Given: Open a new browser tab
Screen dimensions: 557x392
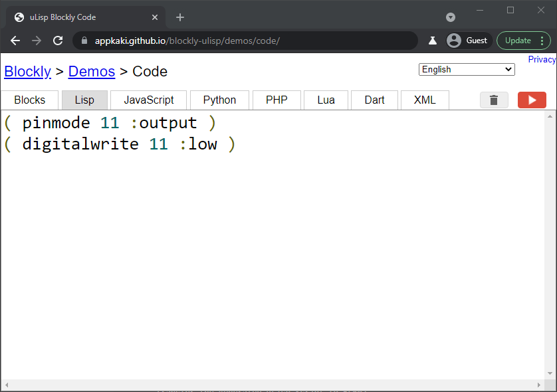Looking at the screenshot, I should click(x=179, y=17).
